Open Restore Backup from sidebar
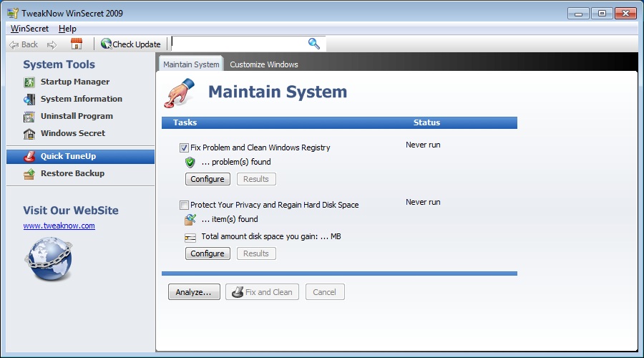Screen dimensions: 644x358 click(72, 173)
